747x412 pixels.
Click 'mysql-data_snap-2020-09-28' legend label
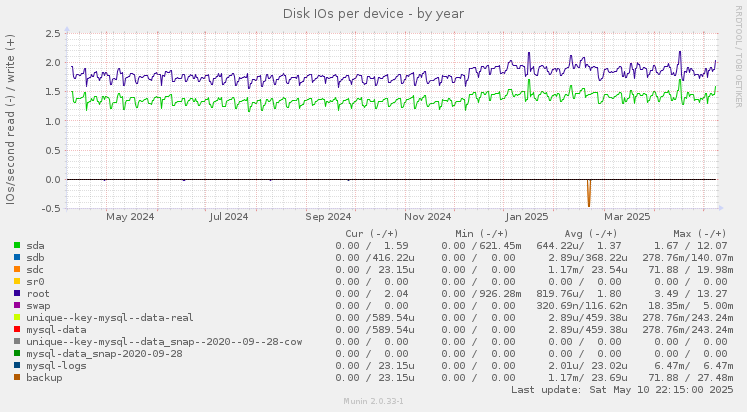[104, 353]
